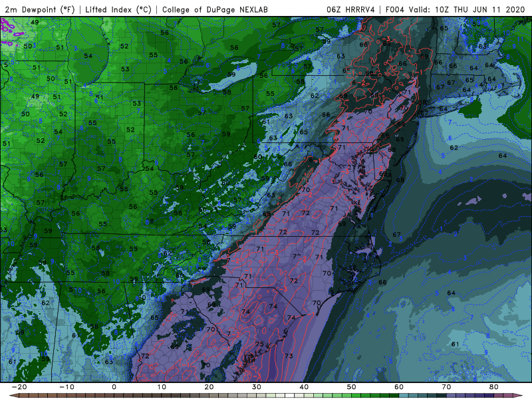532x399 pixels.
Task: Click the '20' colorbar tick label
Action: [209, 387]
